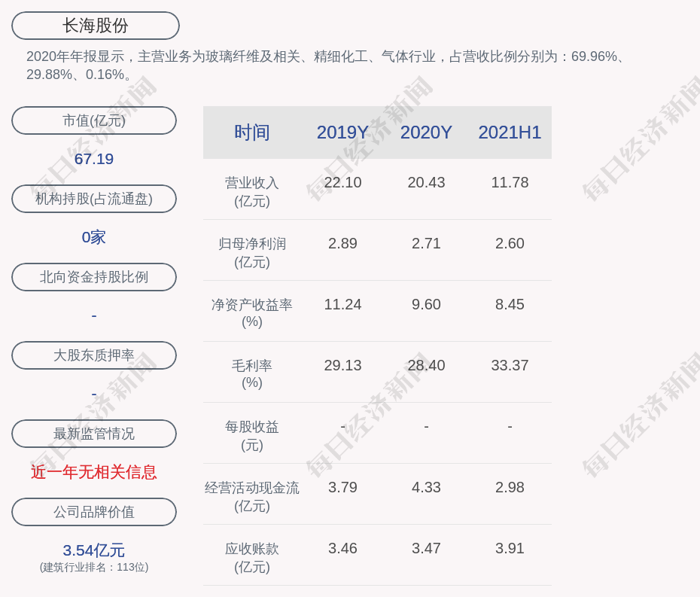The image size is (700, 597).
Task: Click the gross margin value 28.40
Action: pyautogui.click(x=426, y=365)
